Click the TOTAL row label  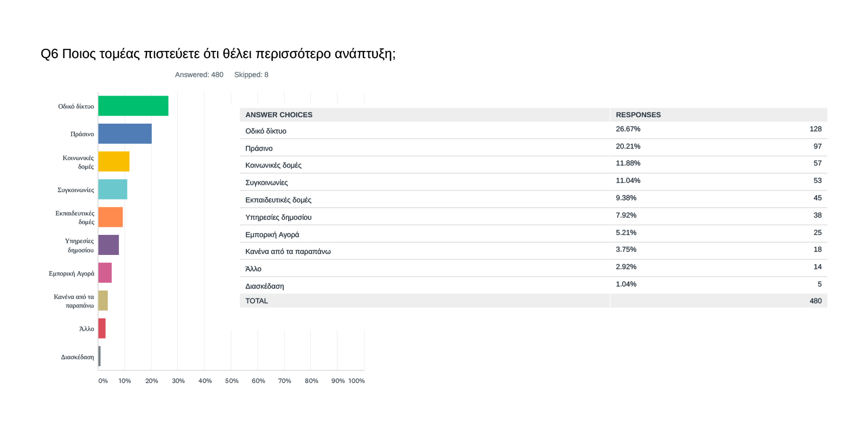point(257,301)
